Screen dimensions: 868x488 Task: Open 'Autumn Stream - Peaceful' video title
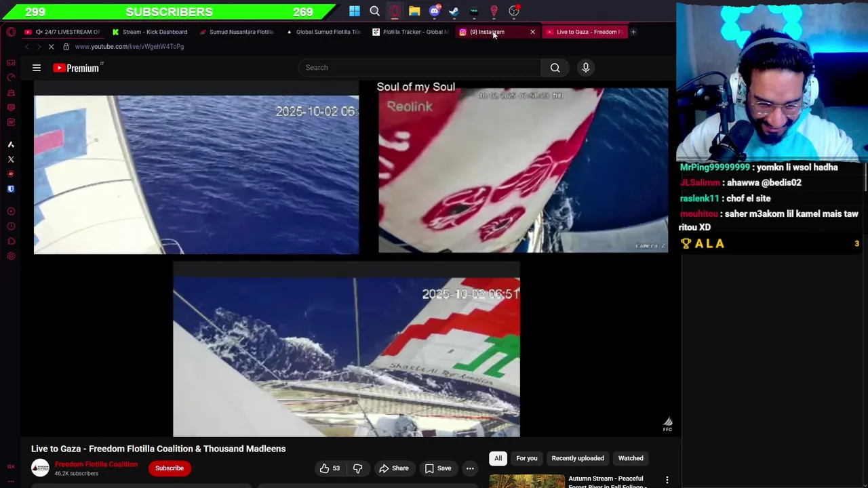point(608,482)
